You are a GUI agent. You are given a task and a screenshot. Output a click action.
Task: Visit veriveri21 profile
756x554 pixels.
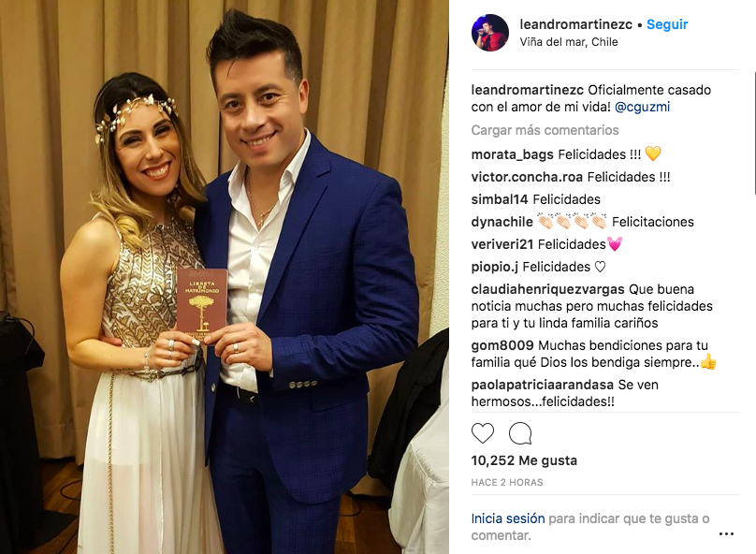tap(502, 244)
